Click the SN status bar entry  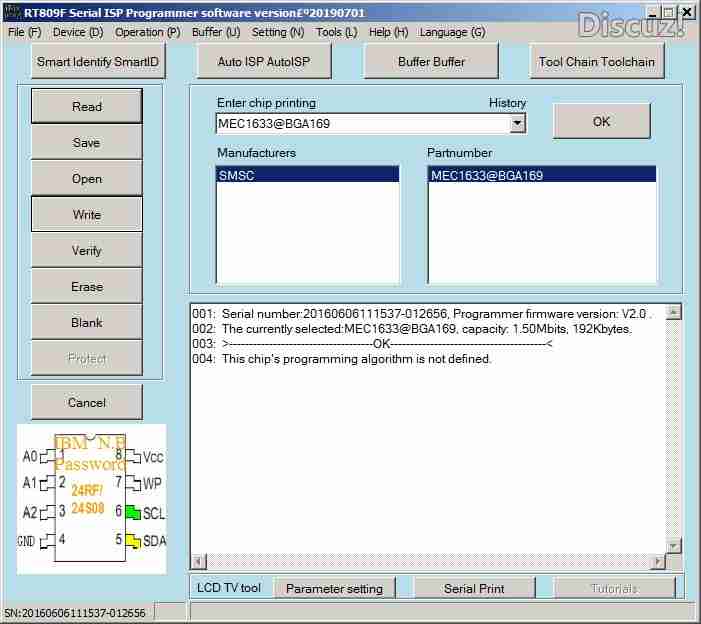pos(75,613)
